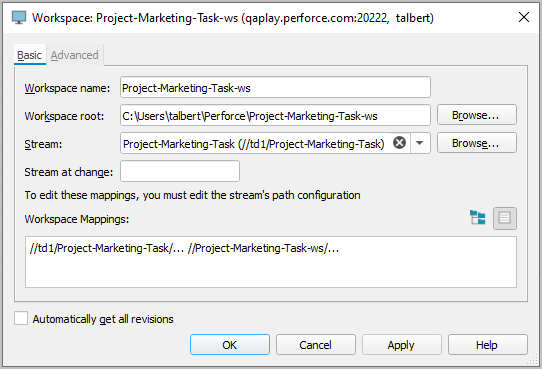Click the workspace monitor icon in title bar
The height and width of the screenshot is (369, 542).
(x=19, y=17)
